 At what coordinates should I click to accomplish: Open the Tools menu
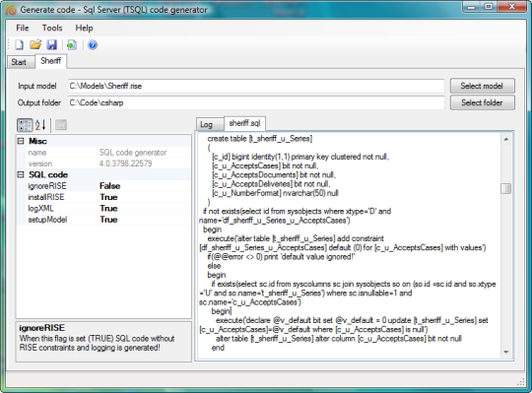point(52,29)
